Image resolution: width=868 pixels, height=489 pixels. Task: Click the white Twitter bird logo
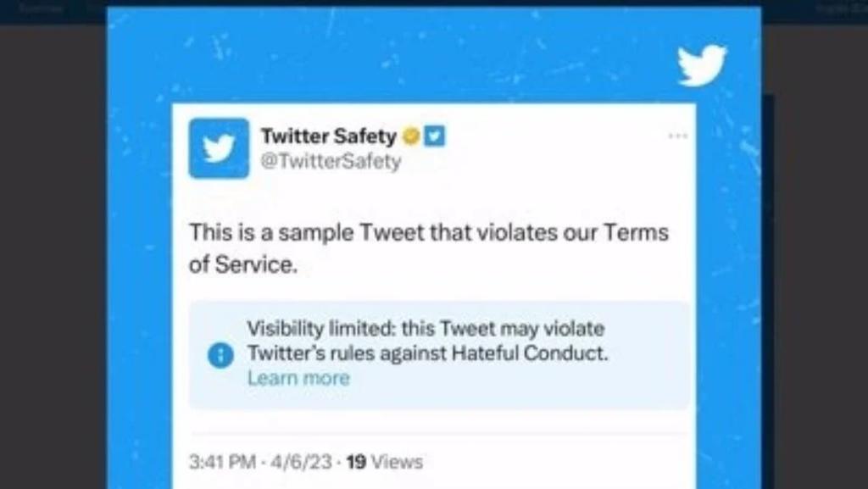(702, 64)
